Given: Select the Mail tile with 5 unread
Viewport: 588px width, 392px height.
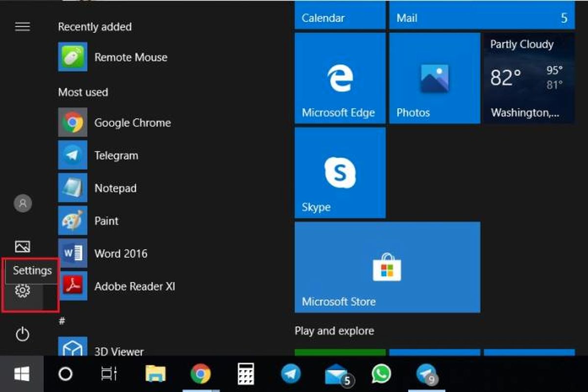Looking at the screenshot, I should point(482,19).
